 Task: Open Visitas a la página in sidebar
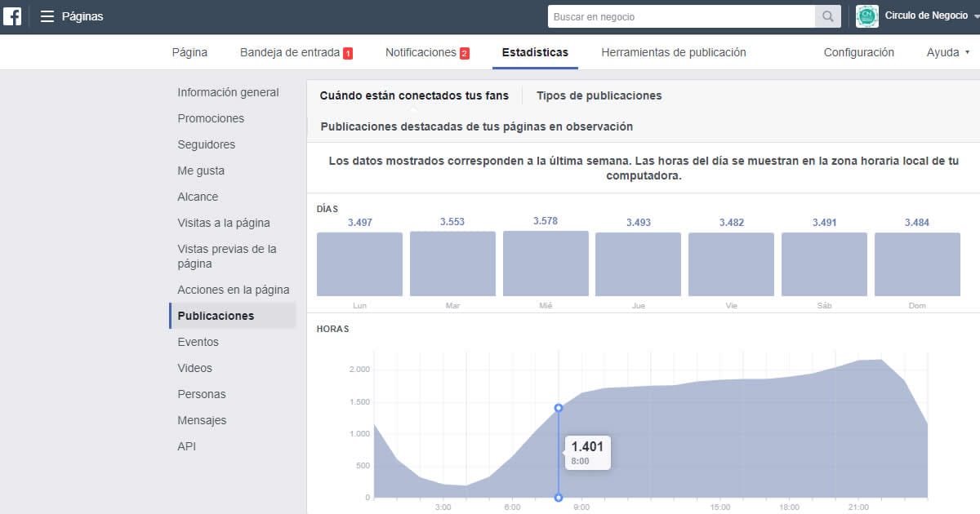(224, 223)
